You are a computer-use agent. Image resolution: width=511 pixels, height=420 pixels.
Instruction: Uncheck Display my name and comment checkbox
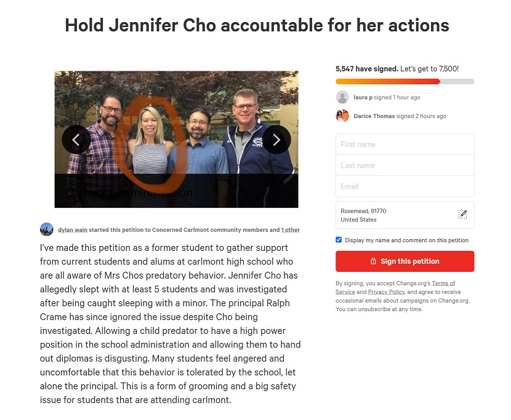[x=339, y=240]
